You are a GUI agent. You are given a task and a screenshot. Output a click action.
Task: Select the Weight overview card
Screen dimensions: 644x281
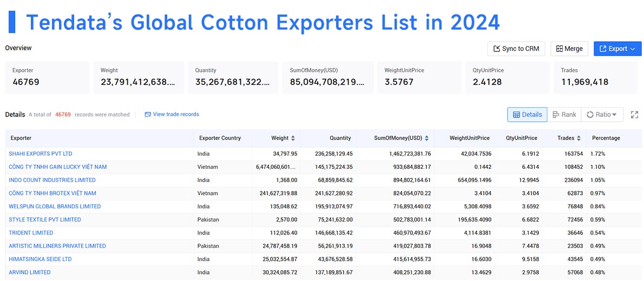(139, 76)
